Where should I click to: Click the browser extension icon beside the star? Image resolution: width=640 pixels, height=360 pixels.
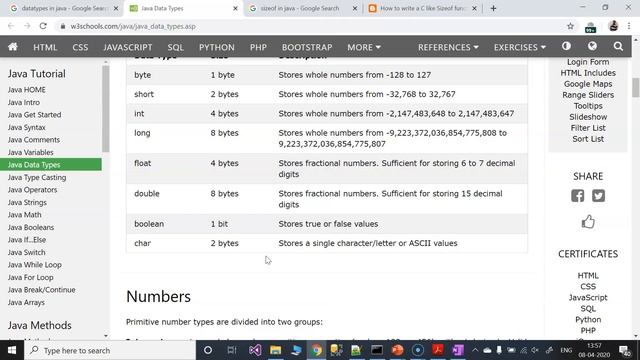pos(590,27)
